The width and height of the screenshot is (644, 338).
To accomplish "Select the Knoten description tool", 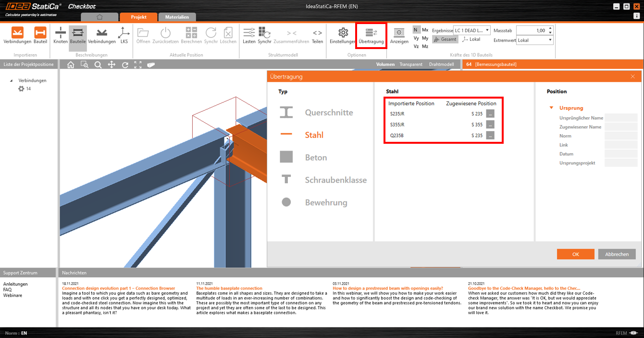I will coord(61,33).
